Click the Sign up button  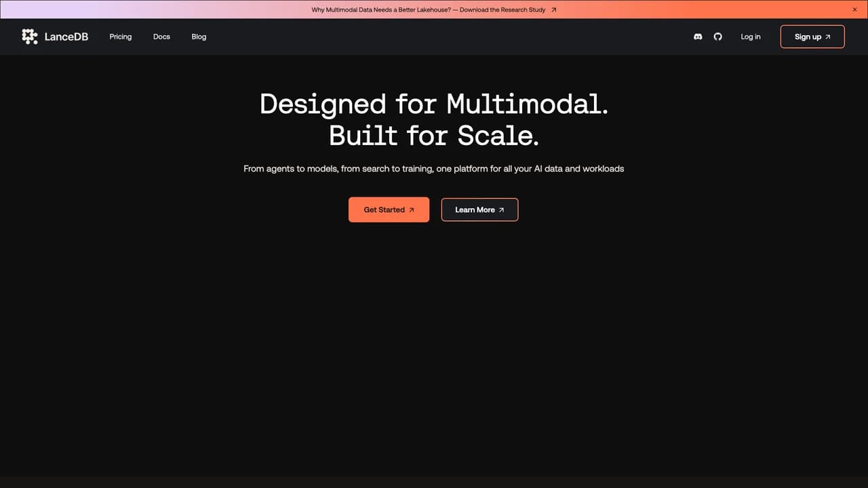pos(812,37)
